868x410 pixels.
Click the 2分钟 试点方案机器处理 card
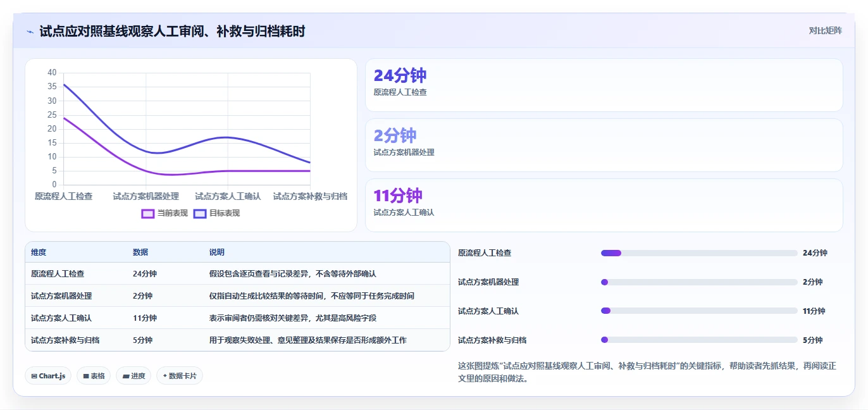point(604,145)
